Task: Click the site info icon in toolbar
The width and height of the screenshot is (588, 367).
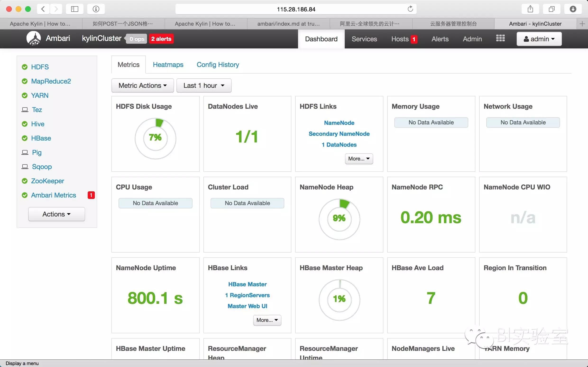Action: [96, 9]
